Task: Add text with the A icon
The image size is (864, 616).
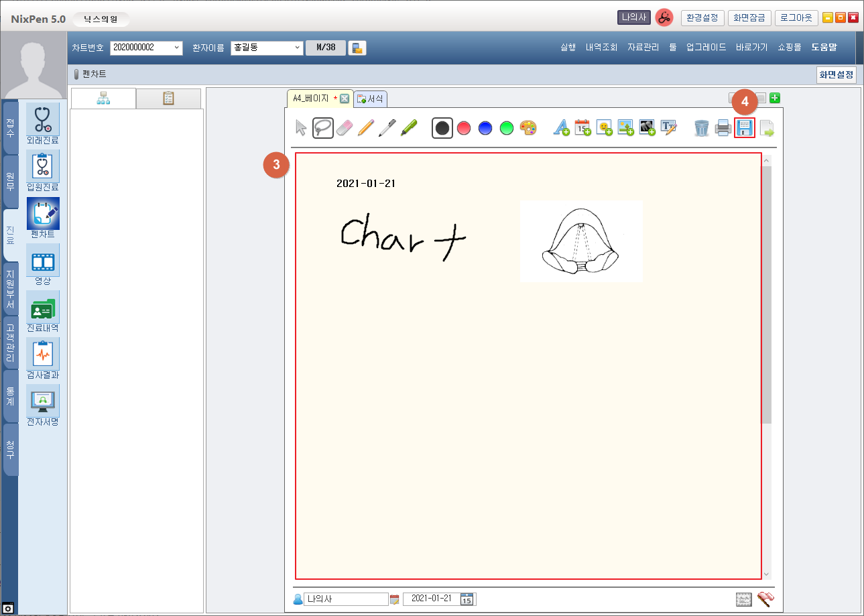Action: click(561, 127)
